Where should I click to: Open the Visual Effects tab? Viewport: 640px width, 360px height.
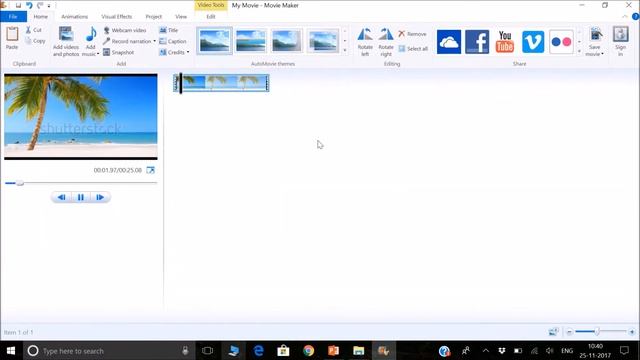point(117,17)
